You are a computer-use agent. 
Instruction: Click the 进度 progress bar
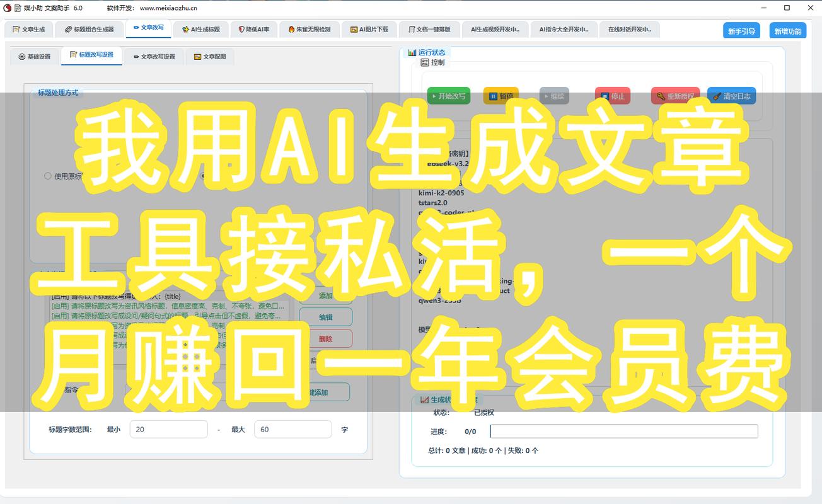point(623,432)
